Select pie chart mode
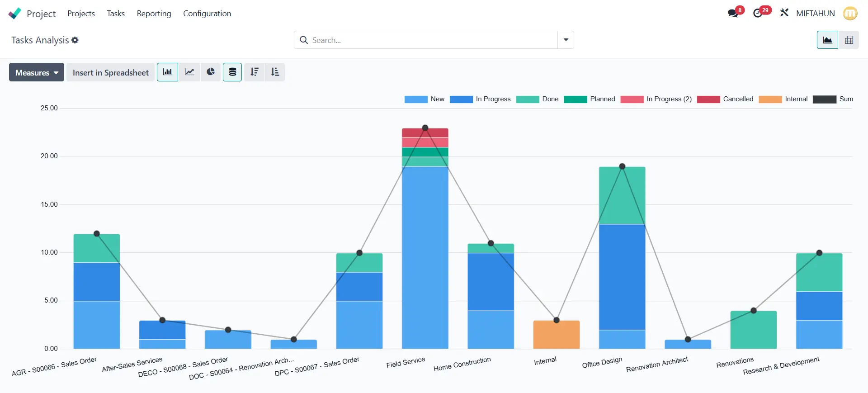 (x=211, y=72)
